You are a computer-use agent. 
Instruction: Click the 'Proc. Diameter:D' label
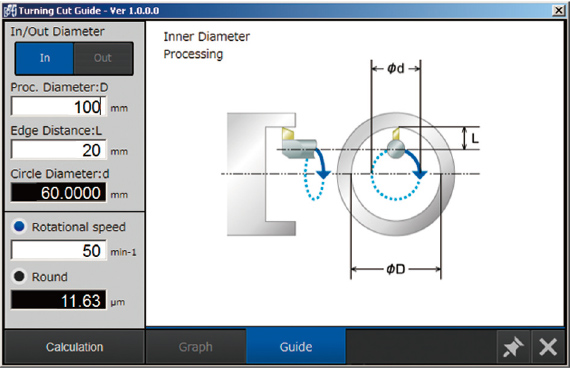(x=59, y=87)
